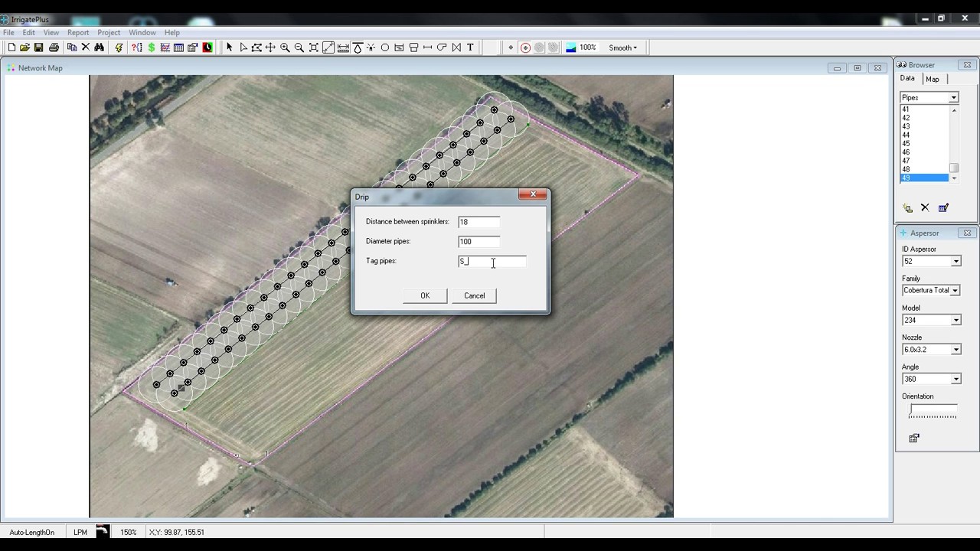Open the Smooth dropdown in toolbar
Image resolution: width=980 pixels, height=551 pixels.
click(622, 47)
